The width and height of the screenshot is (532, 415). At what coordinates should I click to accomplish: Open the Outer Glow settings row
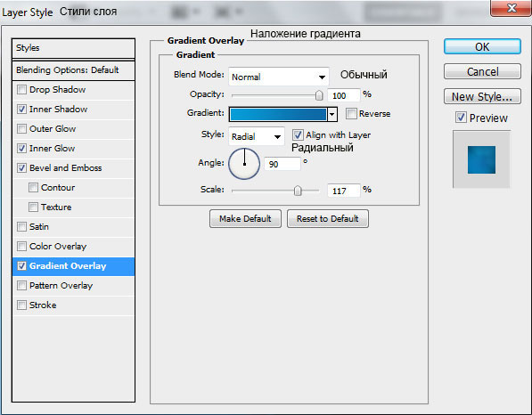[x=73, y=129]
